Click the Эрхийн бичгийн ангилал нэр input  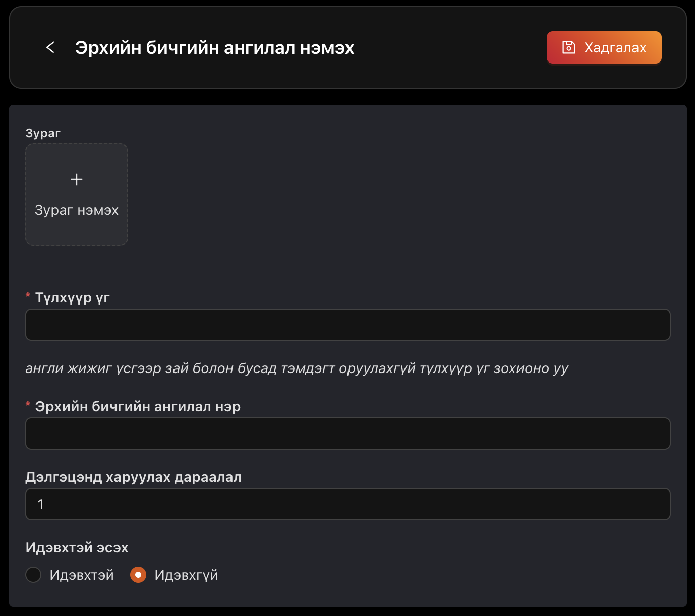tap(347, 434)
